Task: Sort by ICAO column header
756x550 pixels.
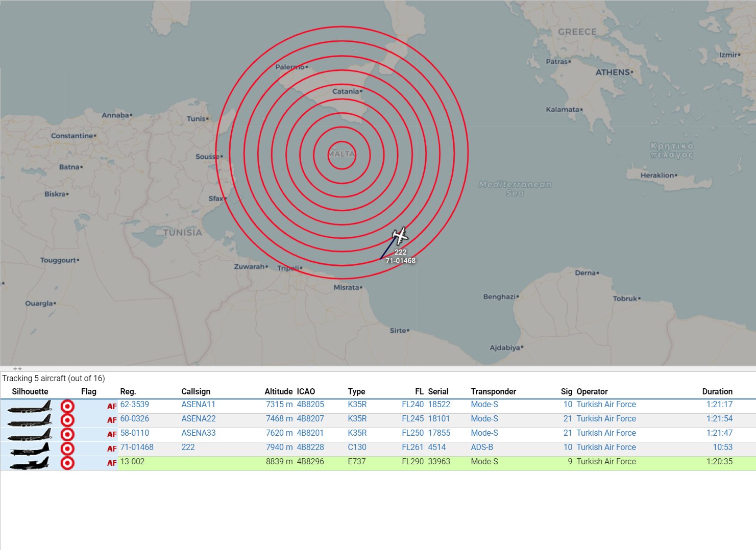Action: (x=306, y=391)
